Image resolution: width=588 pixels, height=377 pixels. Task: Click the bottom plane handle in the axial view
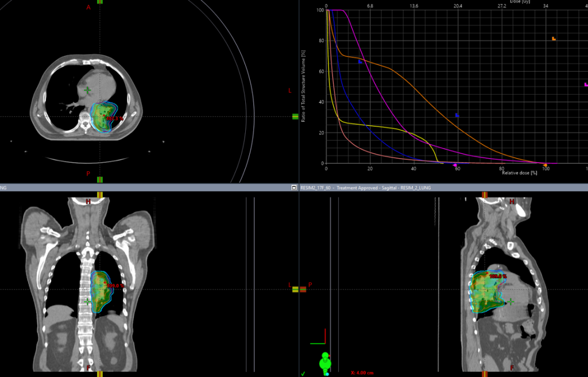tap(100, 180)
